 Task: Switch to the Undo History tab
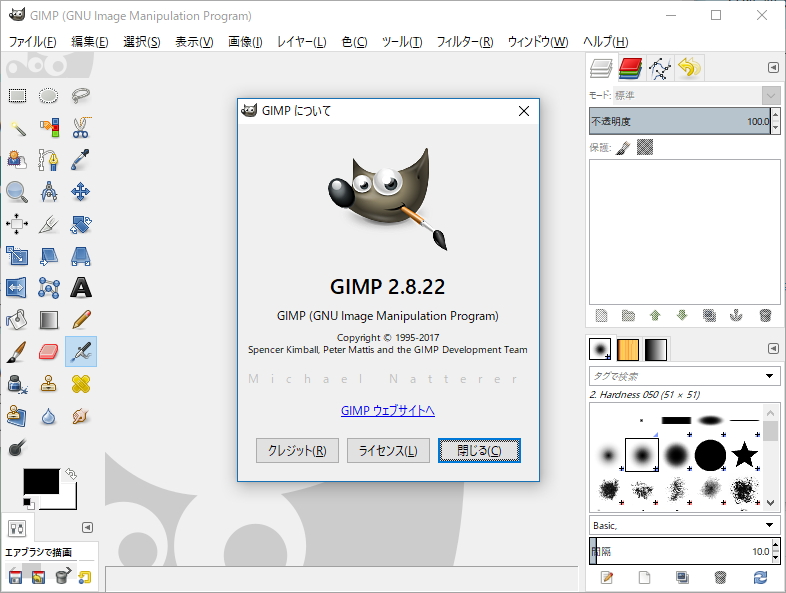pos(689,68)
